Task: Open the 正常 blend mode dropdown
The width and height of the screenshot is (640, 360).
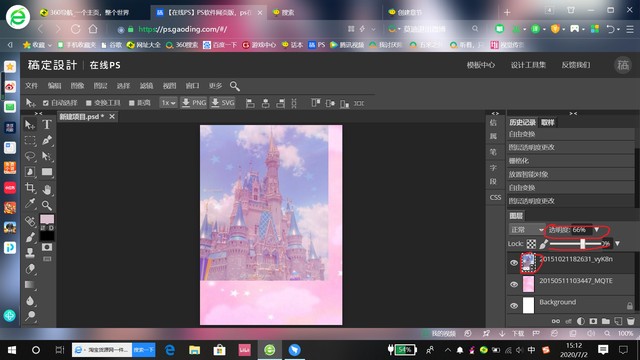Action: (527, 230)
